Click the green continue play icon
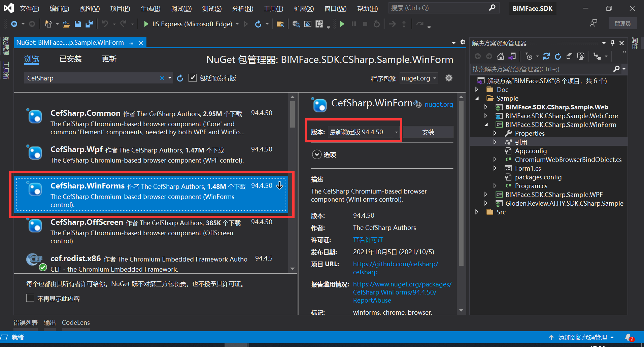This screenshot has width=644, height=347. pos(342,24)
